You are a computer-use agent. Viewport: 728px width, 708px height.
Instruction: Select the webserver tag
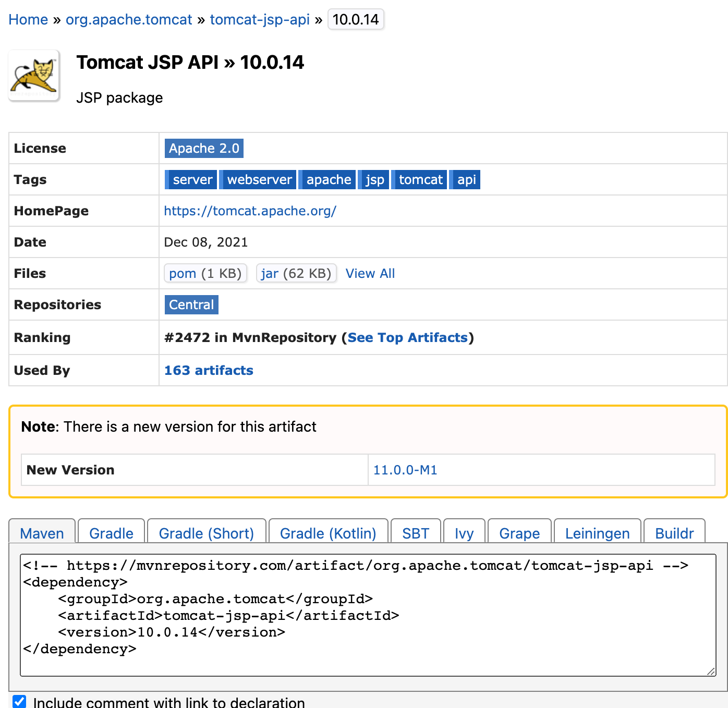click(x=258, y=179)
